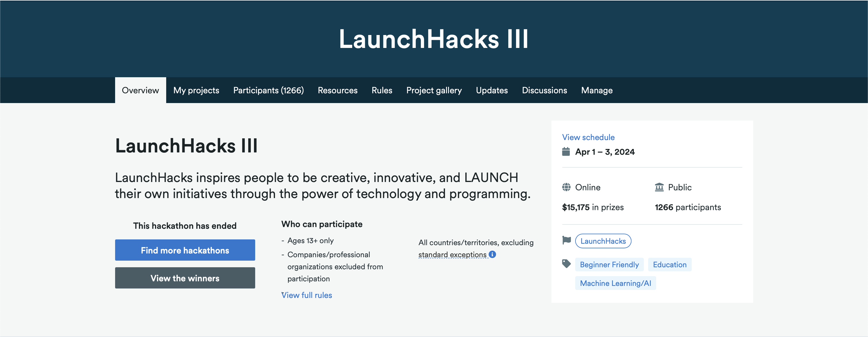Switch to the Project gallery tab
The image size is (868, 337).
[434, 90]
